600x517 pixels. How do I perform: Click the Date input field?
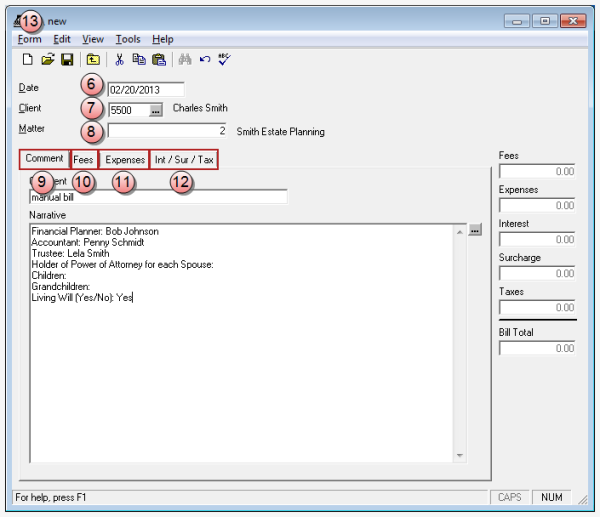click(145, 90)
